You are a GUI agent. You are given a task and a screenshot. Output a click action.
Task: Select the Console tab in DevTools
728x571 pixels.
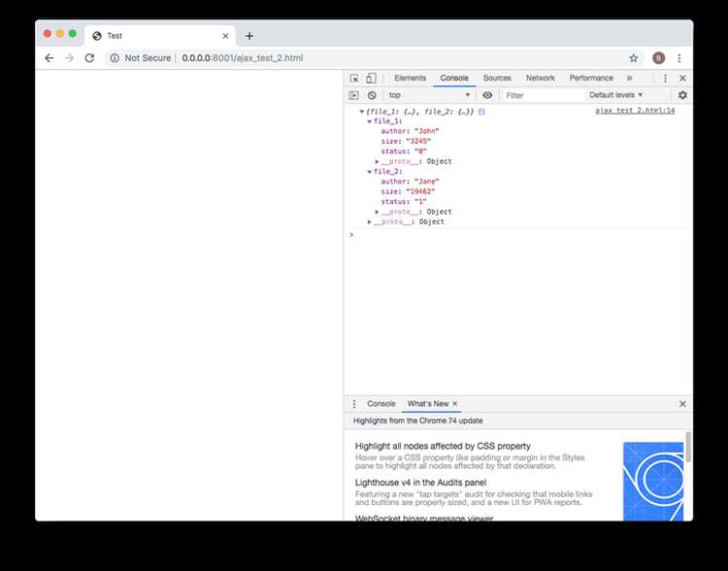tap(454, 78)
